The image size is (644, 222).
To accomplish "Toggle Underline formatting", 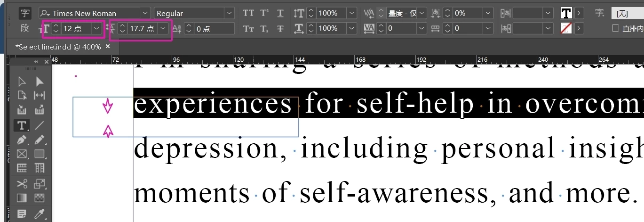I will click(280, 13).
